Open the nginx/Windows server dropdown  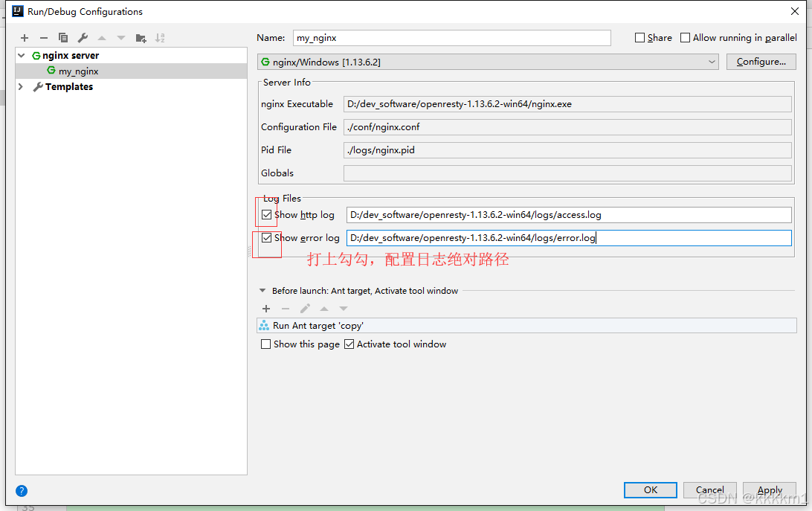pos(488,62)
